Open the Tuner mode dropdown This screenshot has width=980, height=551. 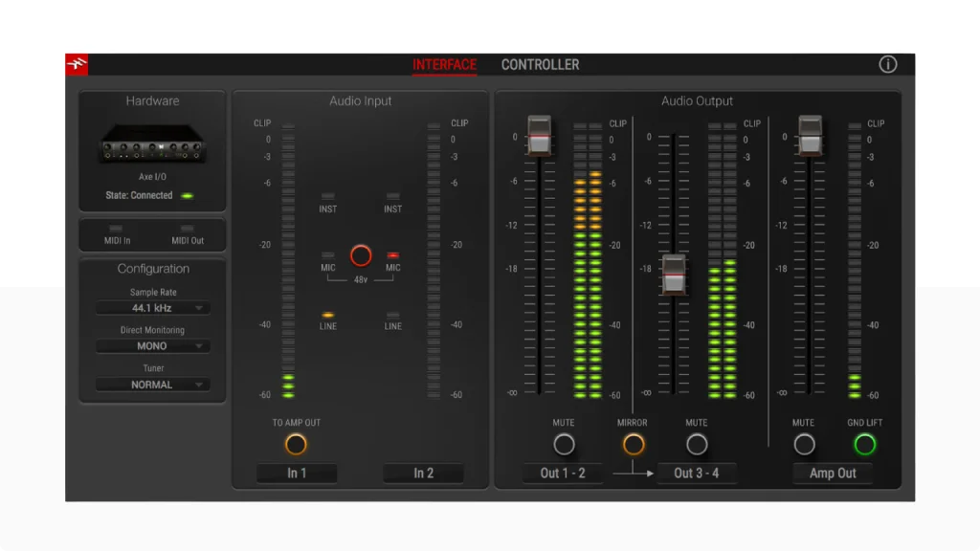pos(152,384)
